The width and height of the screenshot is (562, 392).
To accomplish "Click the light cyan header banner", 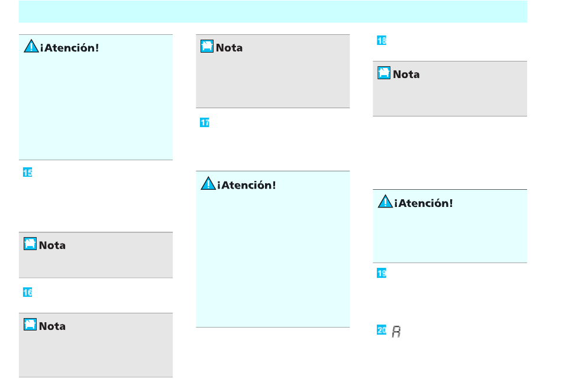I will pyautogui.click(x=273, y=11).
